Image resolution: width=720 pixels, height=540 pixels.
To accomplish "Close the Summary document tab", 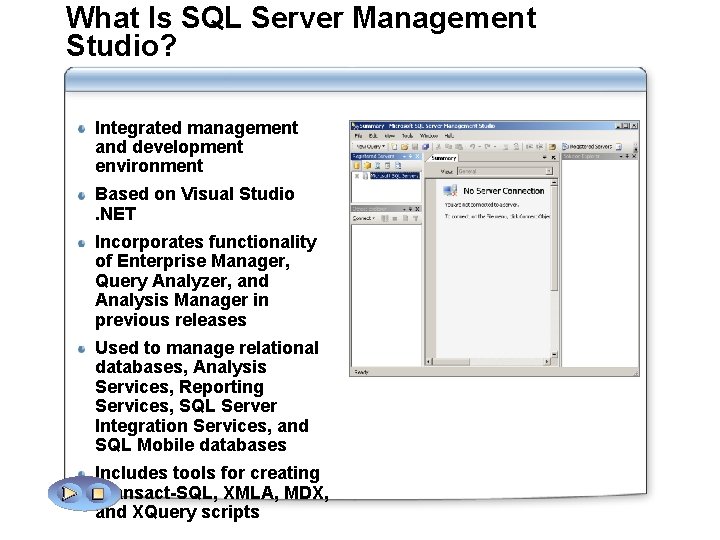I will tap(553, 158).
